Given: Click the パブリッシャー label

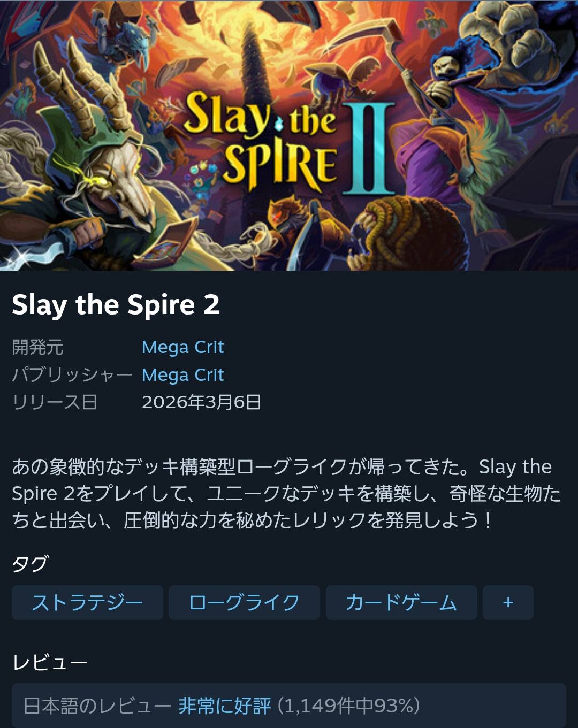Looking at the screenshot, I should tap(72, 375).
